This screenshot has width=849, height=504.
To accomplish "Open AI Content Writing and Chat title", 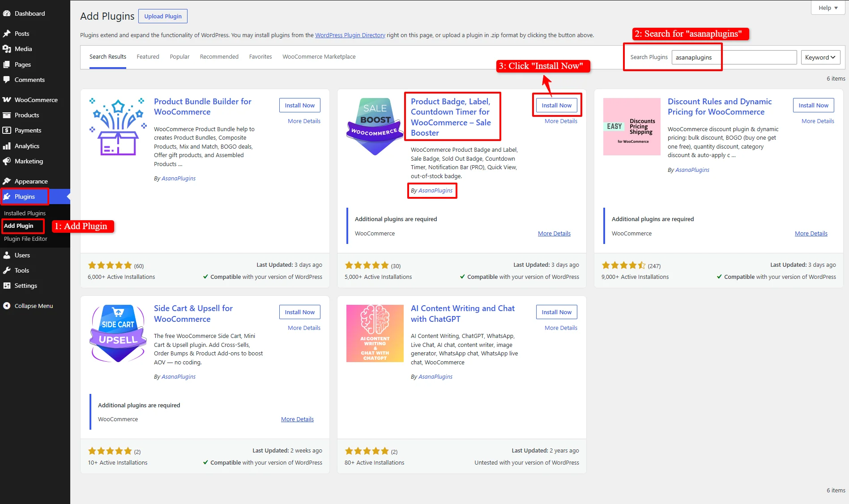I will [463, 313].
